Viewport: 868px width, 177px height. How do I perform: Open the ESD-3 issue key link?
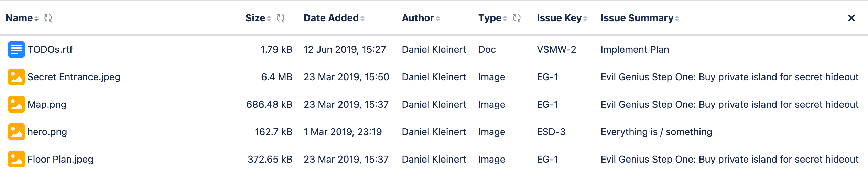pyautogui.click(x=551, y=132)
